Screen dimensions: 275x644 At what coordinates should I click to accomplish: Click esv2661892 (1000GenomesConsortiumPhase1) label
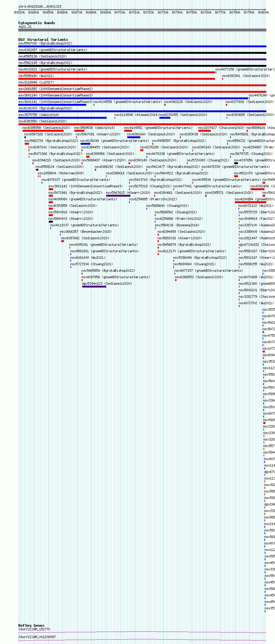56,89
